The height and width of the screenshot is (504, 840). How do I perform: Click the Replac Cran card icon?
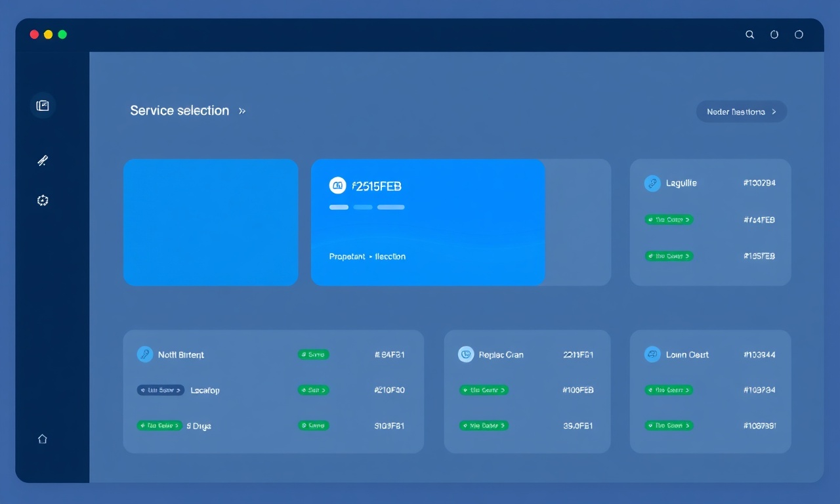pos(466,354)
